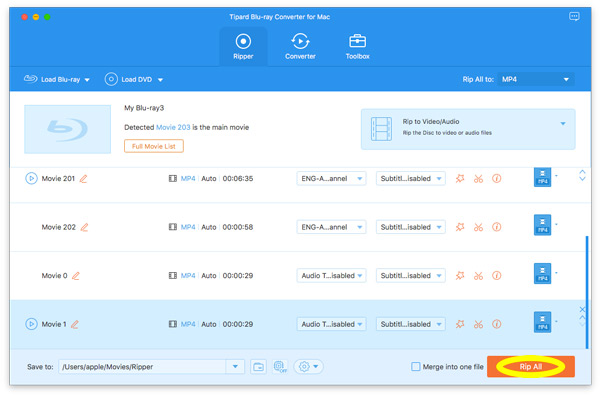Screen dimensions: 600x396
Task: Open the Rip All to MP4 dropdown
Action: tap(536, 79)
